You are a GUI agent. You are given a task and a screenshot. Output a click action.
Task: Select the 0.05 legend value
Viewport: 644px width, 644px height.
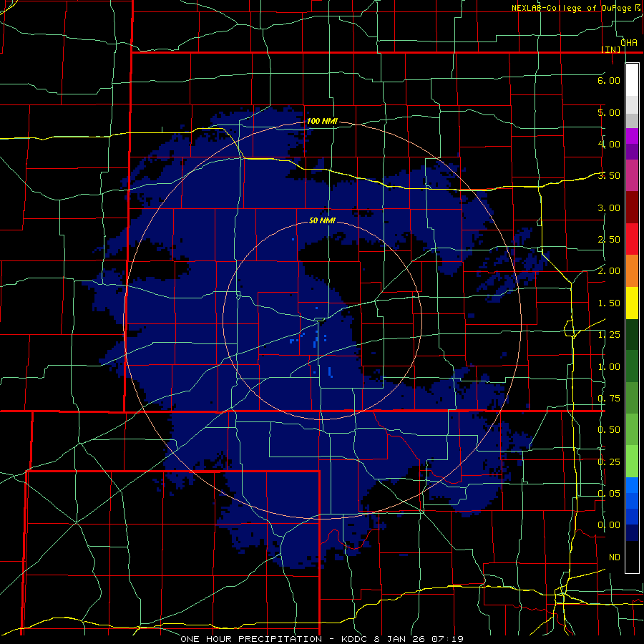609,493
